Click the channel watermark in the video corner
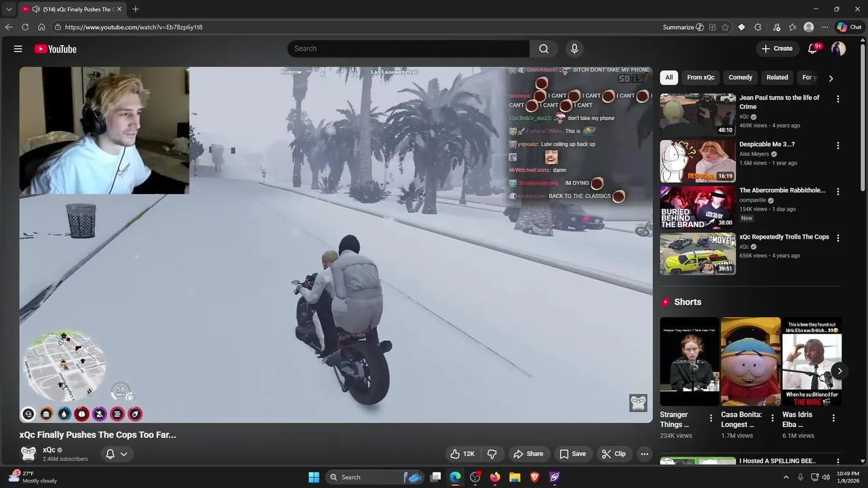Image resolution: width=868 pixels, height=488 pixels. click(x=638, y=403)
